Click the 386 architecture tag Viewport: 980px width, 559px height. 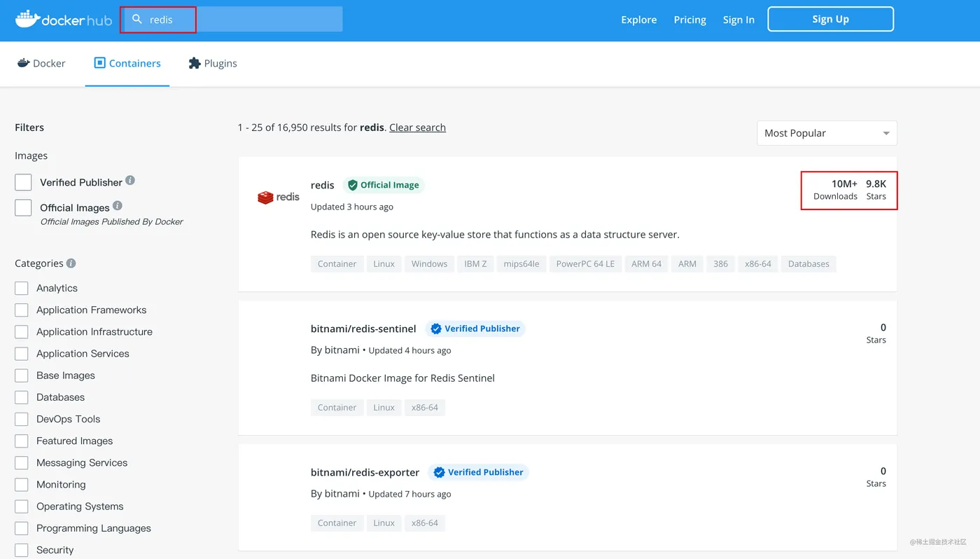(x=721, y=264)
